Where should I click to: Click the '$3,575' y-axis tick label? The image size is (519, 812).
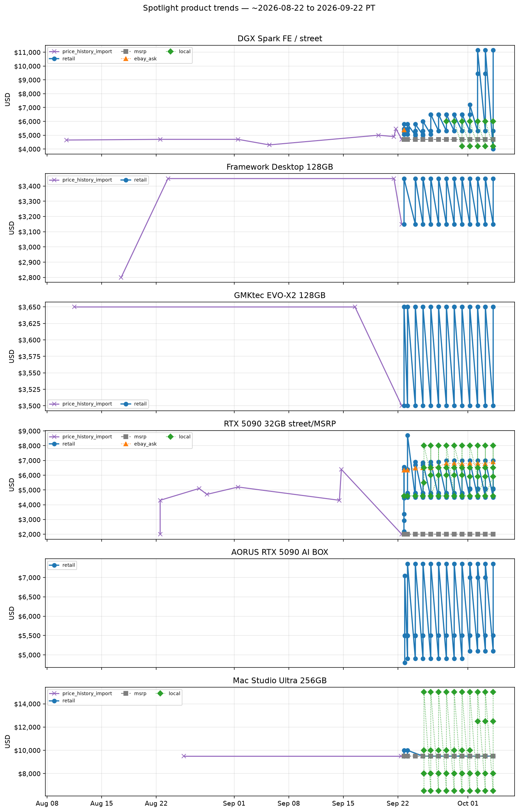click(x=29, y=357)
